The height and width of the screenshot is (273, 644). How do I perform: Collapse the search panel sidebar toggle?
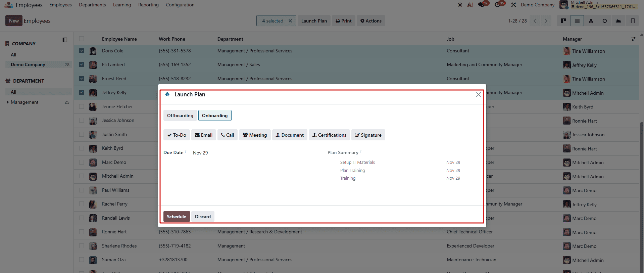(x=65, y=40)
